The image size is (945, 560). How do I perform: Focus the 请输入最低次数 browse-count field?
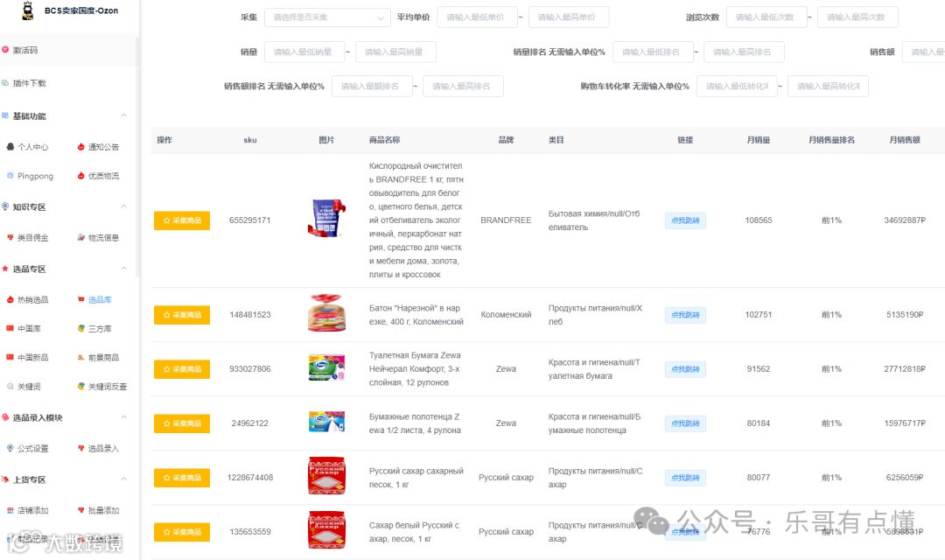[x=766, y=17]
